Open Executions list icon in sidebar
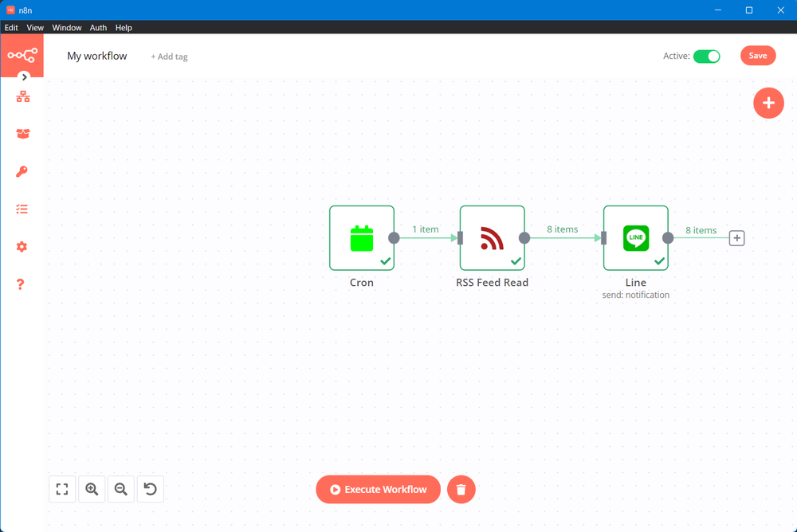797x532 pixels. tap(22, 209)
